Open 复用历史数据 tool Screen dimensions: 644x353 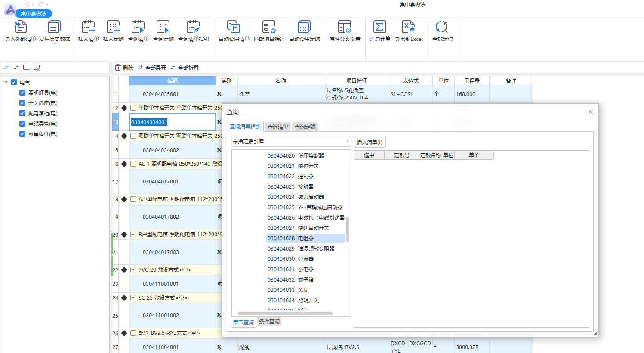click(x=55, y=31)
